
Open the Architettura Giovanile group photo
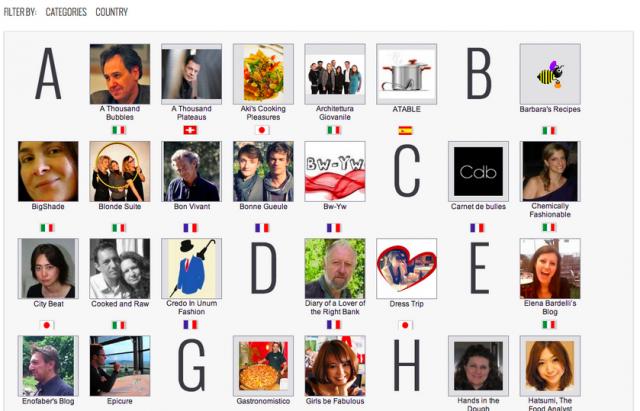click(335, 74)
